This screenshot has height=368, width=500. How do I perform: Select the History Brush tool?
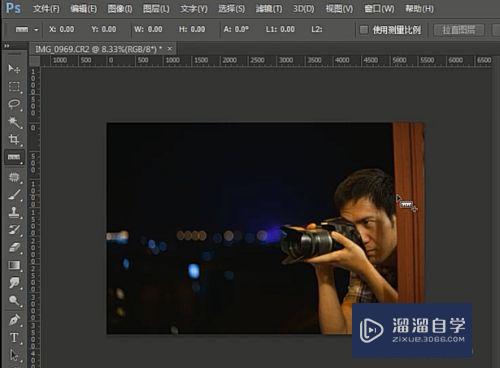(14, 230)
